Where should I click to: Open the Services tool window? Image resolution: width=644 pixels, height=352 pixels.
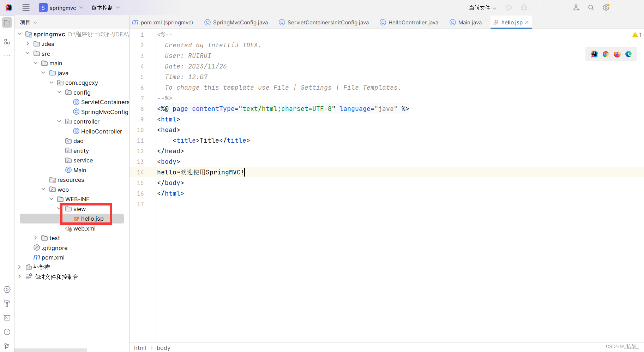tap(7, 289)
